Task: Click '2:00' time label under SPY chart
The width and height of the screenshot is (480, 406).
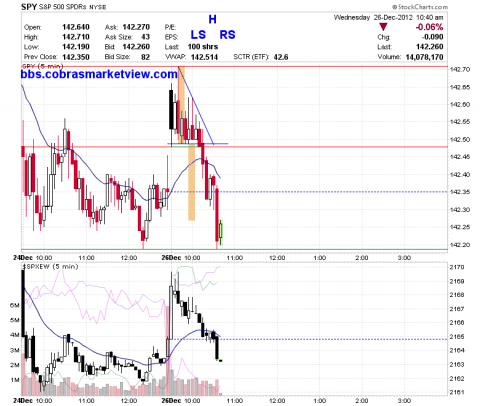Action: pyautogui.click(x=362, y=258)
